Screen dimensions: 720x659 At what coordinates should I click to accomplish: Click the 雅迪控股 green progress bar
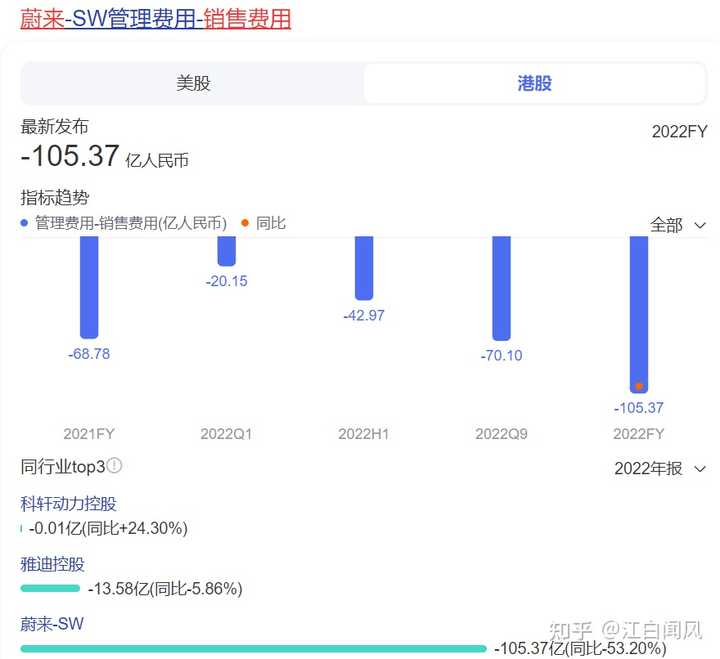click(50, 588)
